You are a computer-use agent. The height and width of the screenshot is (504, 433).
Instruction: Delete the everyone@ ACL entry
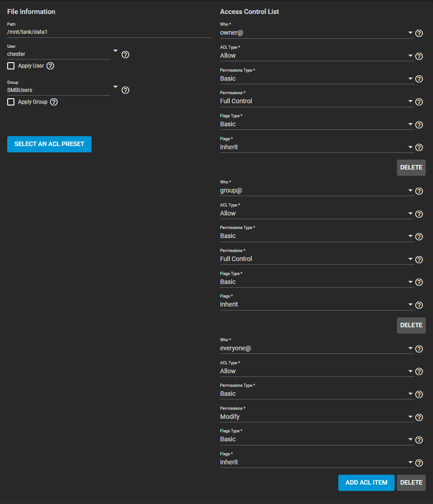pyautogui.click(x=411, y=483)
